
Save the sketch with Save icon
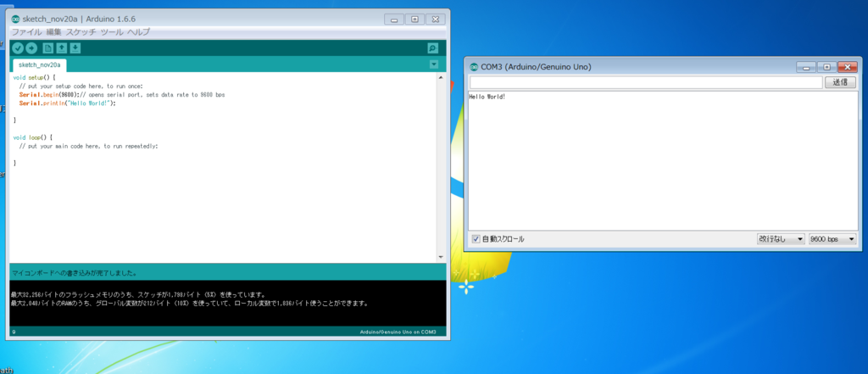pos(75,48)
